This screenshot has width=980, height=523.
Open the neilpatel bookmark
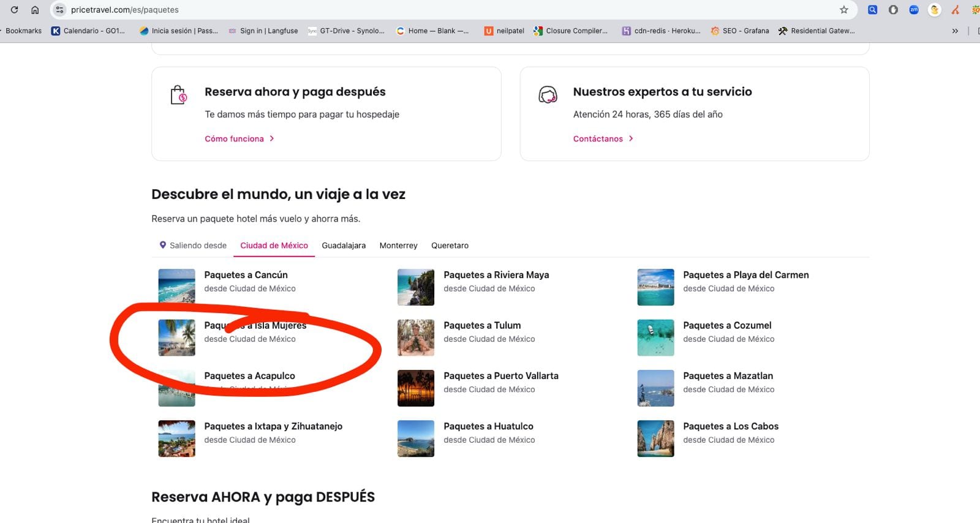[504, 31]
